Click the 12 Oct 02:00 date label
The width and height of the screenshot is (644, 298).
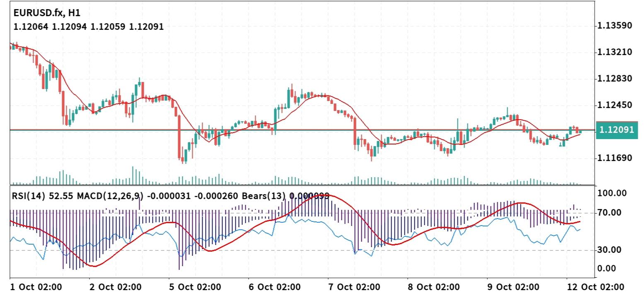coord(595,287)
